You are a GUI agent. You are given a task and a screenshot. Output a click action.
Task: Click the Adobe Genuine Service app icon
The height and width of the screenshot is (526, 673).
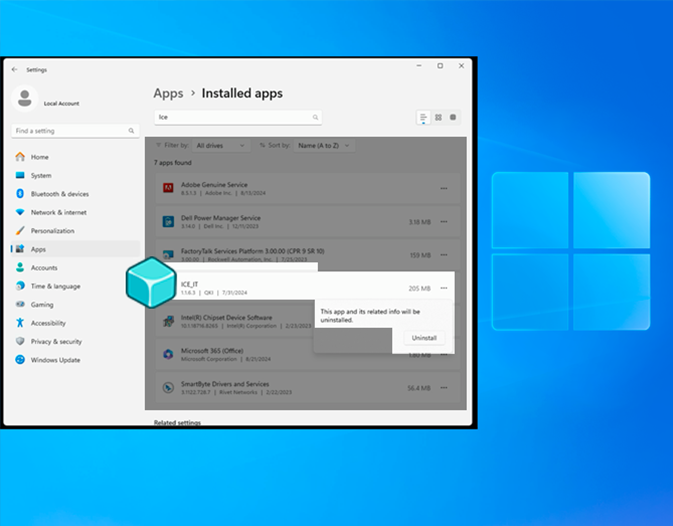tap(168, 188)
